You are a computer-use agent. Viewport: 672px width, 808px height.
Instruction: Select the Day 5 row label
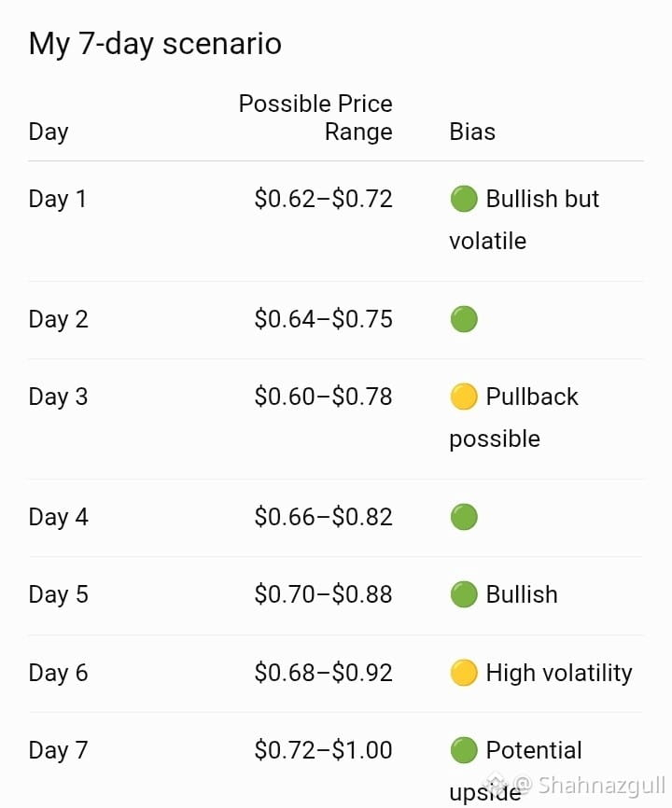point(58,594)
